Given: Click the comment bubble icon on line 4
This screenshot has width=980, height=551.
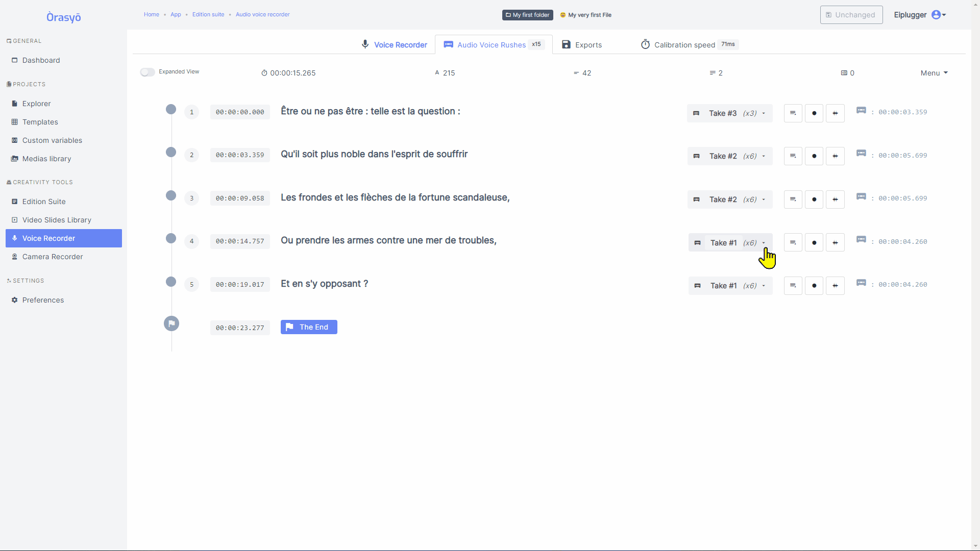Looking at the screenshot, I should click(x=861, y=240).
